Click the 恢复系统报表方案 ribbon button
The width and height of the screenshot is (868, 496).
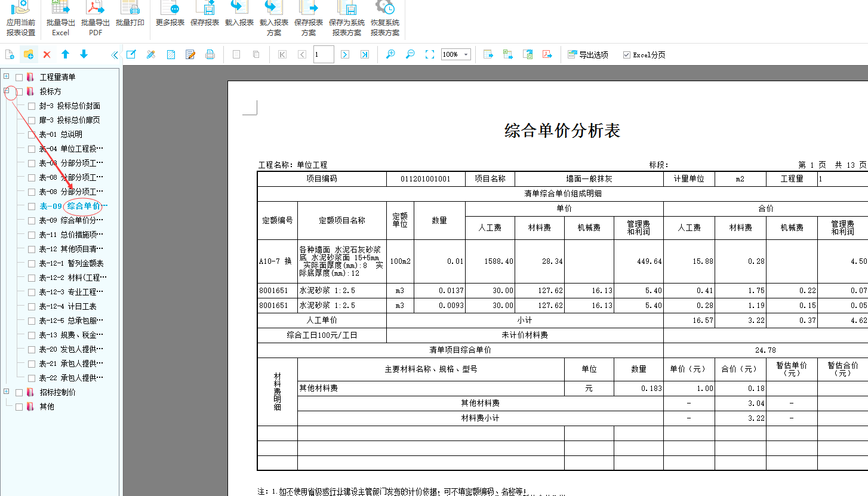coord(385,19)
